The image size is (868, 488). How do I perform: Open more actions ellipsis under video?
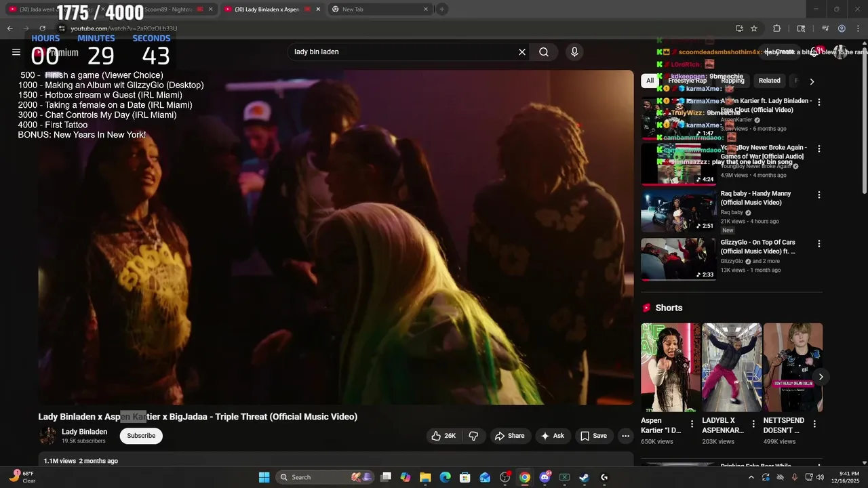[625, 436]
